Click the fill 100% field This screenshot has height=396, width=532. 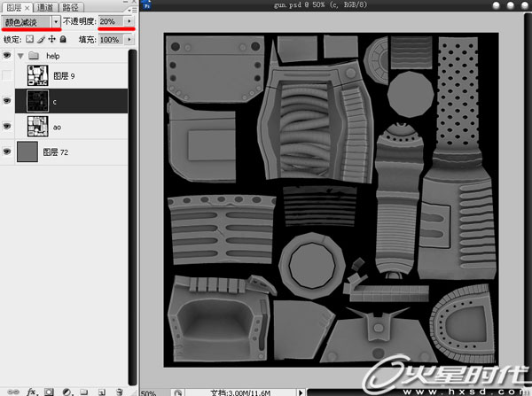[112, 40]
